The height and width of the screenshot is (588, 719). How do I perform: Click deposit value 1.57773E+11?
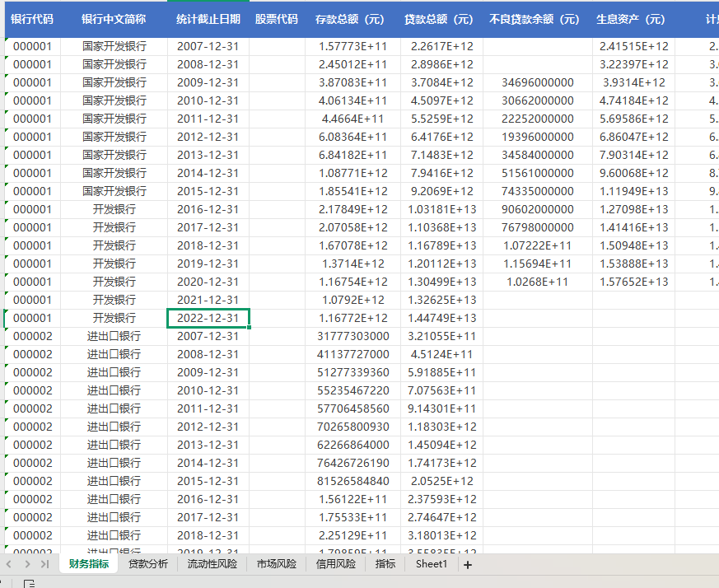pyautogui.click(x=352, y=46)
